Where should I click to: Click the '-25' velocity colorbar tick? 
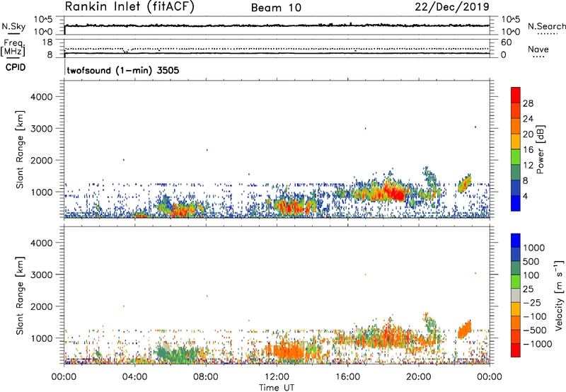[531, 303]
